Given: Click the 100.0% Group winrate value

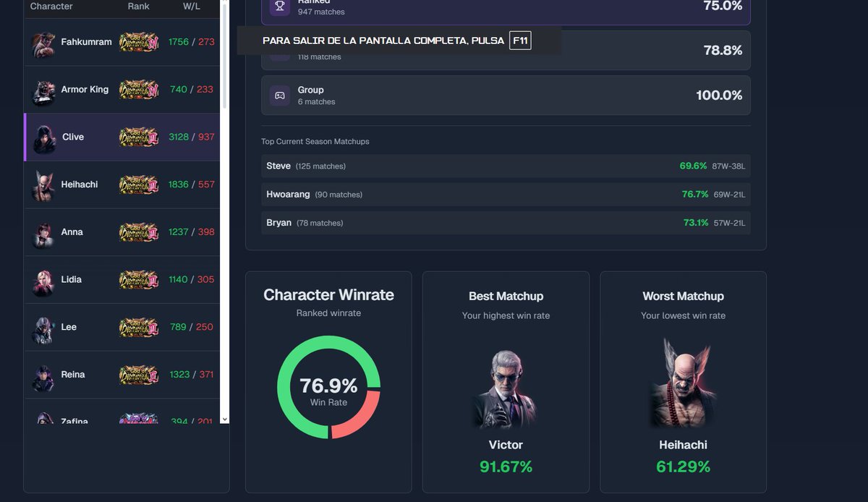Looking at the screenshot, I should pos(719,95).
